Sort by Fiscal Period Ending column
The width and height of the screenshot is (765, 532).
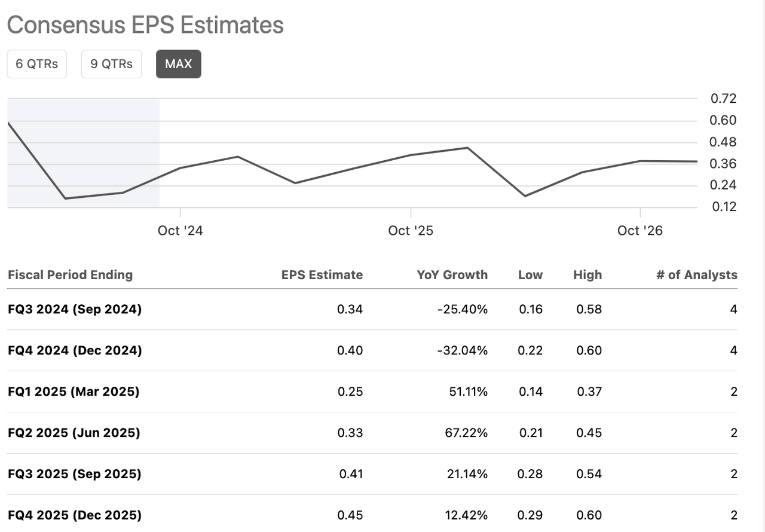70,275
